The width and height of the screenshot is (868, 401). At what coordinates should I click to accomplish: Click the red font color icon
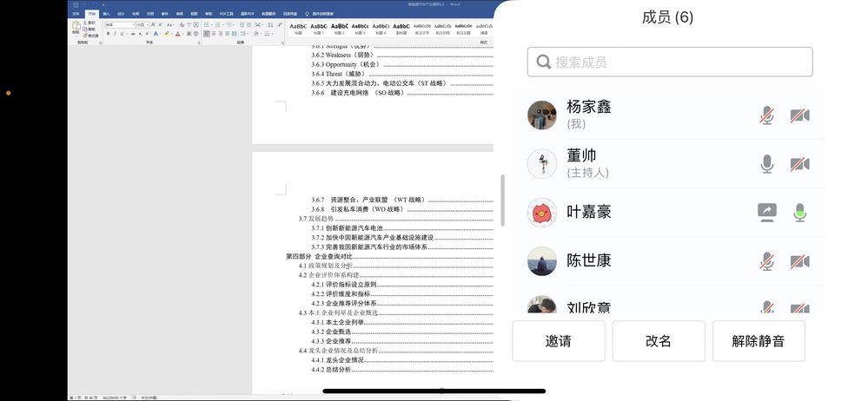pyautogui.click(x=178, y=34)
